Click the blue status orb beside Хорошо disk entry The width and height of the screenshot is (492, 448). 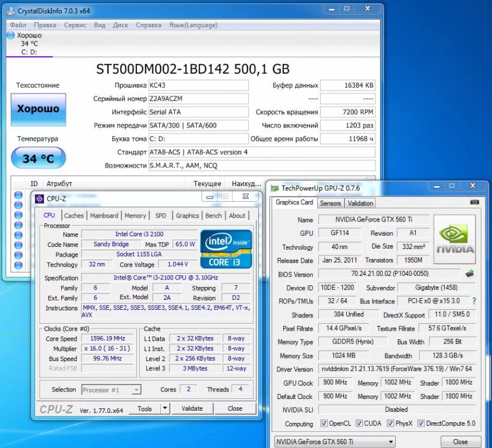(x=10, y=35)
